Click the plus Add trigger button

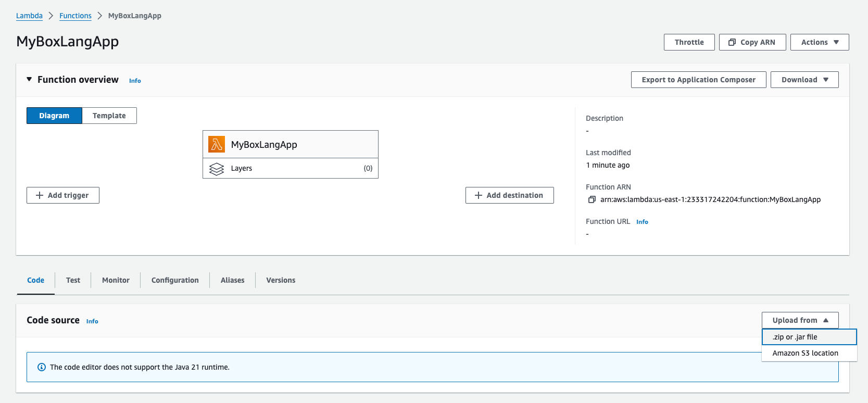63,195
